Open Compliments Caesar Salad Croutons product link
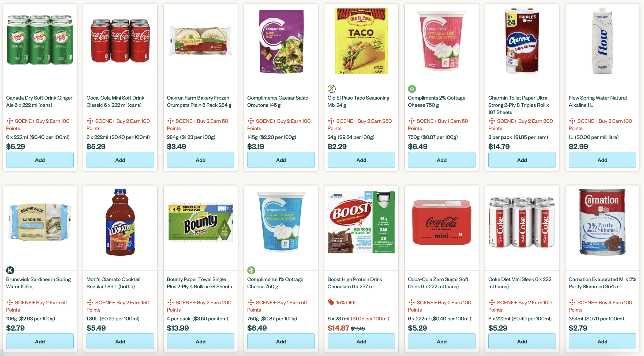The width and height of the screenshot is (644, 356). pos(278,101)
